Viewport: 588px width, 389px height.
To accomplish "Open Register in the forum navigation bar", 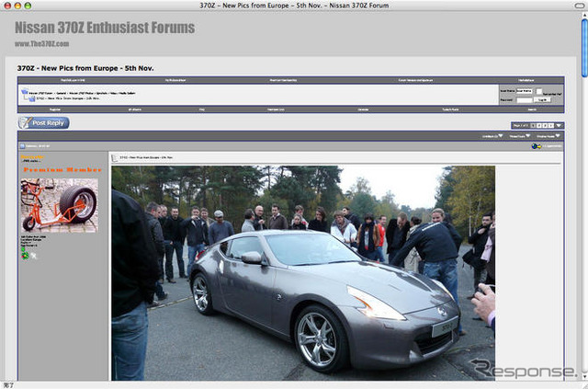I will tap(55, 109).
